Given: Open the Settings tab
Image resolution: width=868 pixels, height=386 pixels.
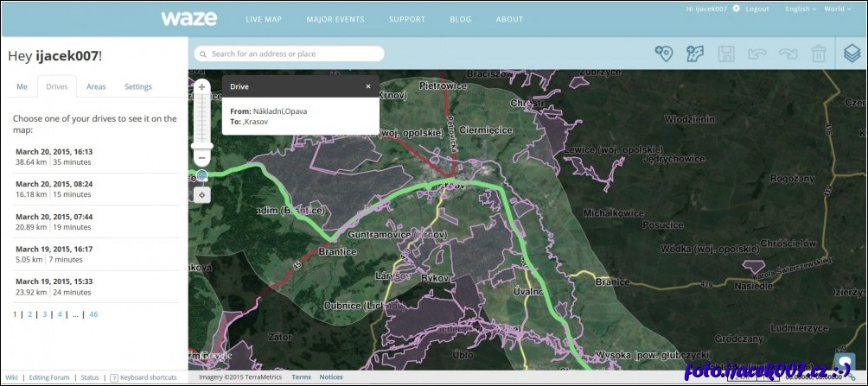Looking at the screenshot, I should [138, 86].
